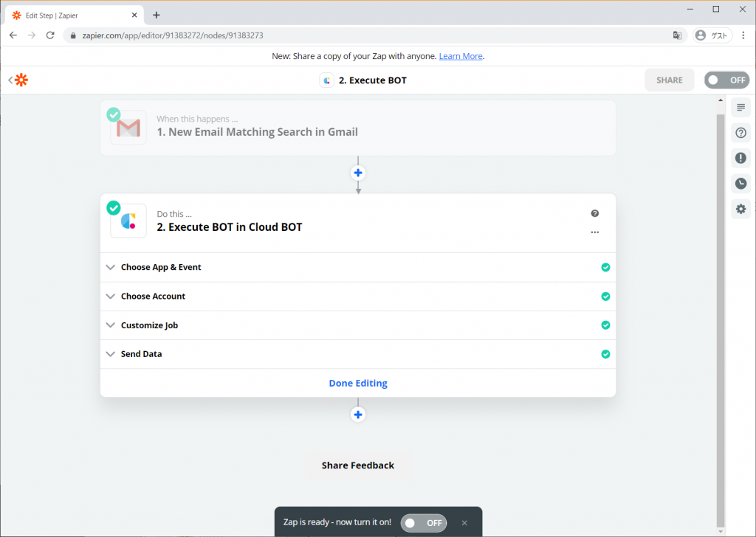Viewport: 756px width, 537px height.
Task: Open the history clock icon in right sidebar
Action: [x=740, y=184]
